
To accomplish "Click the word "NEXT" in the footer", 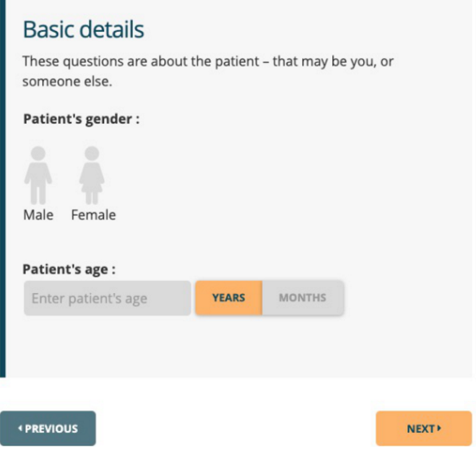I will coord(420,429).
